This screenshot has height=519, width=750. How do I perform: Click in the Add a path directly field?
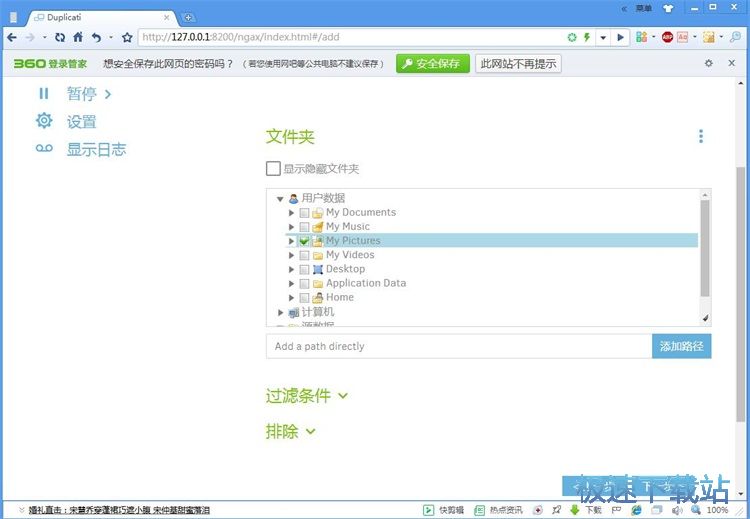coord(459,346)
